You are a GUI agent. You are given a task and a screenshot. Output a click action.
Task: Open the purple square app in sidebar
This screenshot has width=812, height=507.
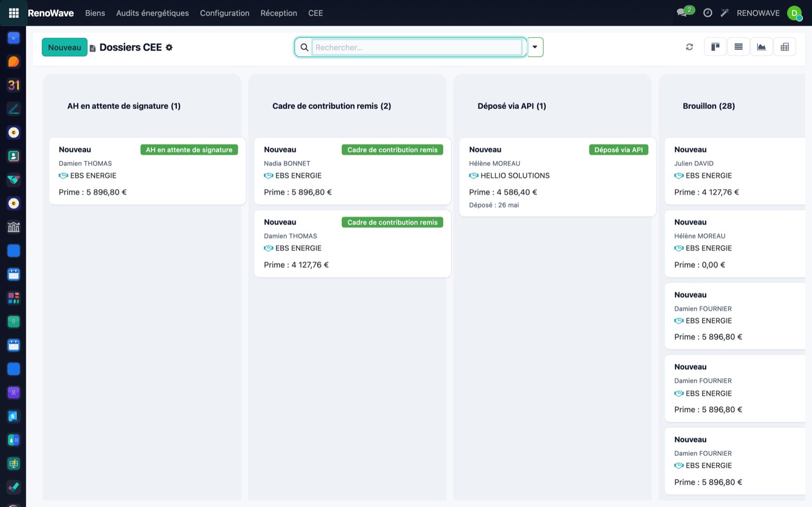(14, 392)
